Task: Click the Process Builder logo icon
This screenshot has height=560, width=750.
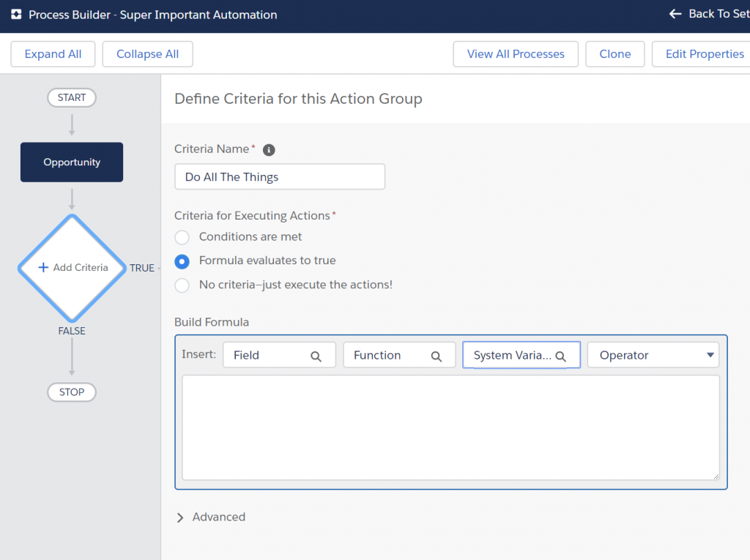Action: click(16, 15)
